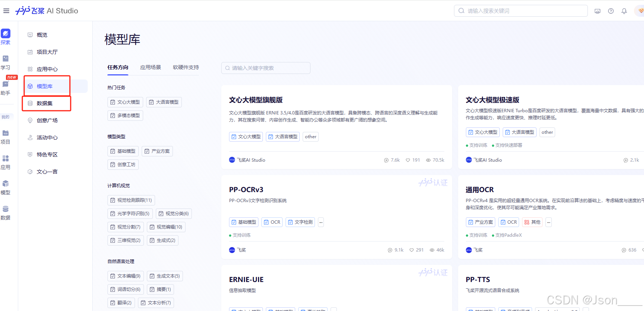Select 数据集 in the sidebar

click(x=45, y=103)
